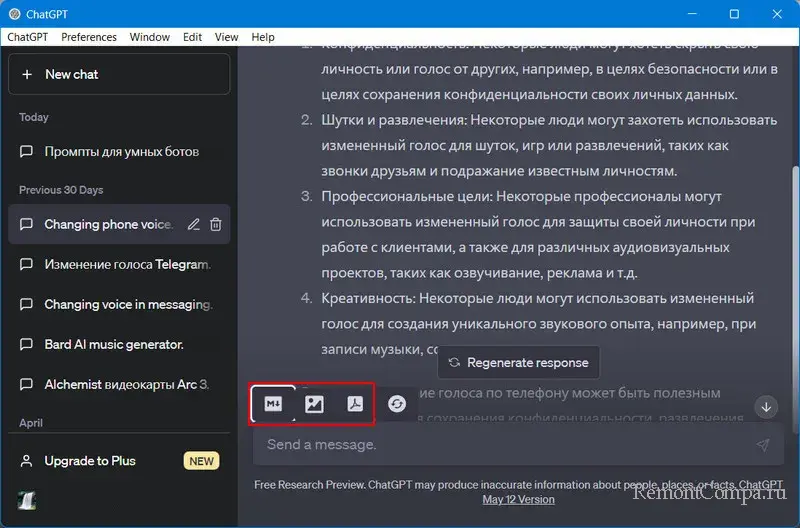Viewport: 800px width, 528px height.
Task: Open the Preferences menu
Action: coord(89,37)
